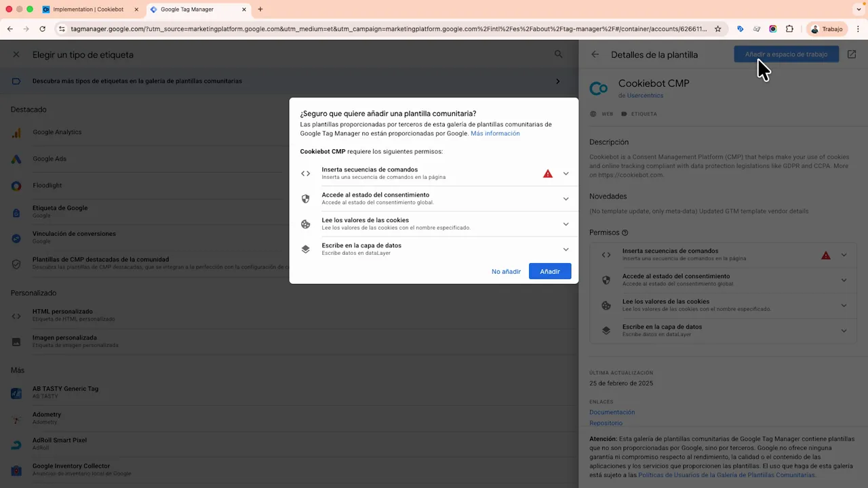Screen dimensions: 868x488
Task: Open the Extensions puzzle icon
Action: tap(789, 29)
